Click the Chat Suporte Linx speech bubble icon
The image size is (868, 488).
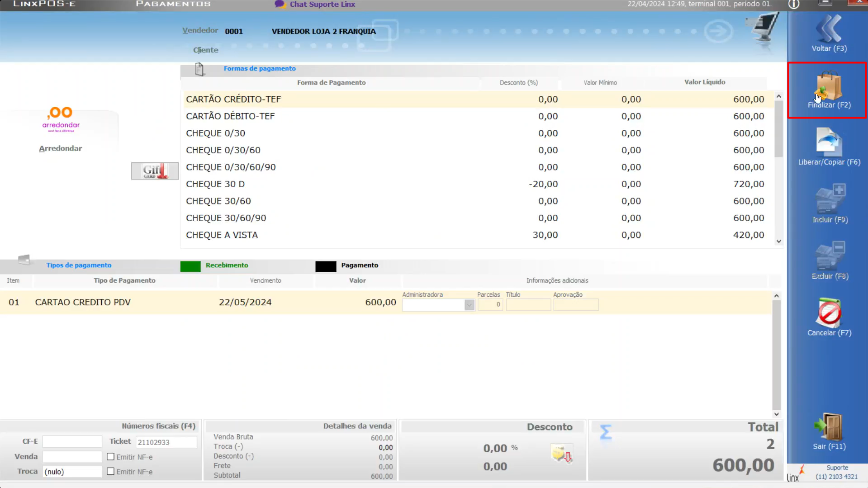pyautogui.click(x=280, y=4)
